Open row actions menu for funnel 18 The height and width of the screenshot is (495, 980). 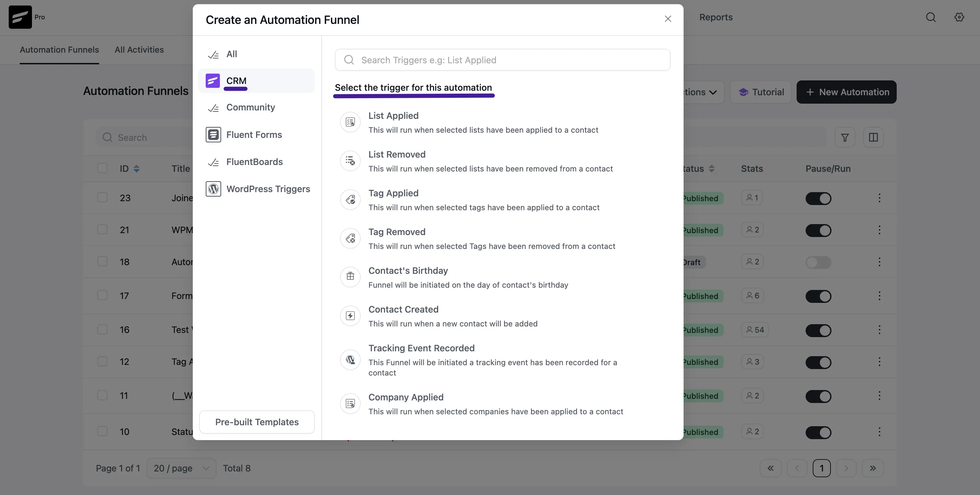(879, 262)
